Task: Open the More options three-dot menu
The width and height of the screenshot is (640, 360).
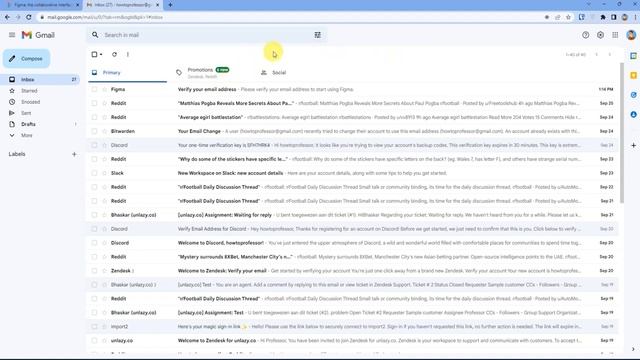Action: (x=128, y=54)
